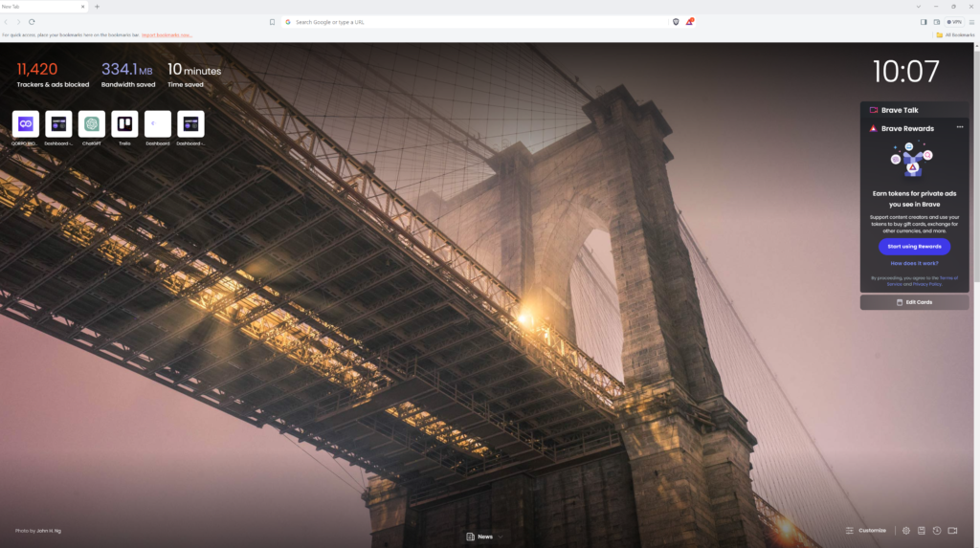Open the first Dashboard tile next to QORPO
This screenshot has height=548, width=980.
pos(58,123)
